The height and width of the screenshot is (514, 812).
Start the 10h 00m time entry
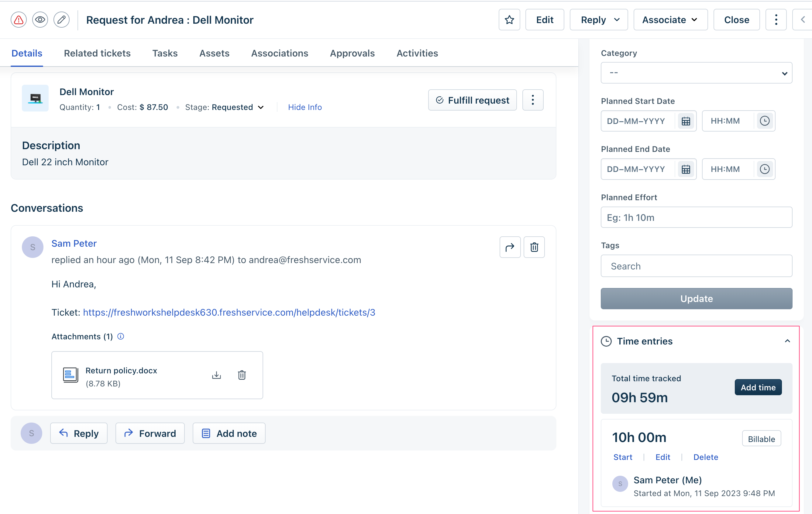click(623, 457)
